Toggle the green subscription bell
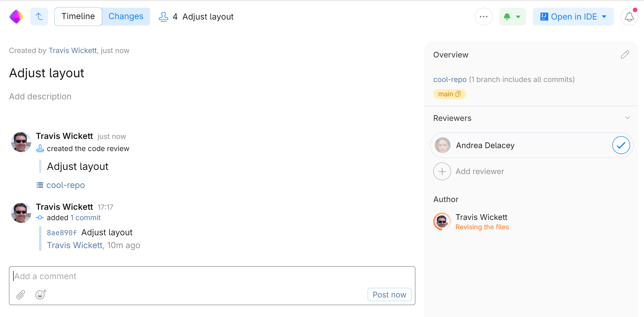This screenshot has width=644, height=317. pos(507,17)
